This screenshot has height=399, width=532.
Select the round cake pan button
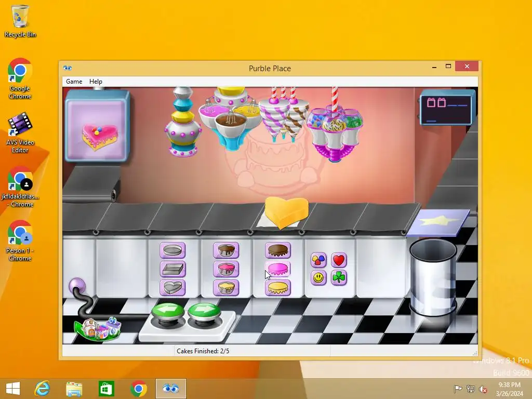coord(172,250)
